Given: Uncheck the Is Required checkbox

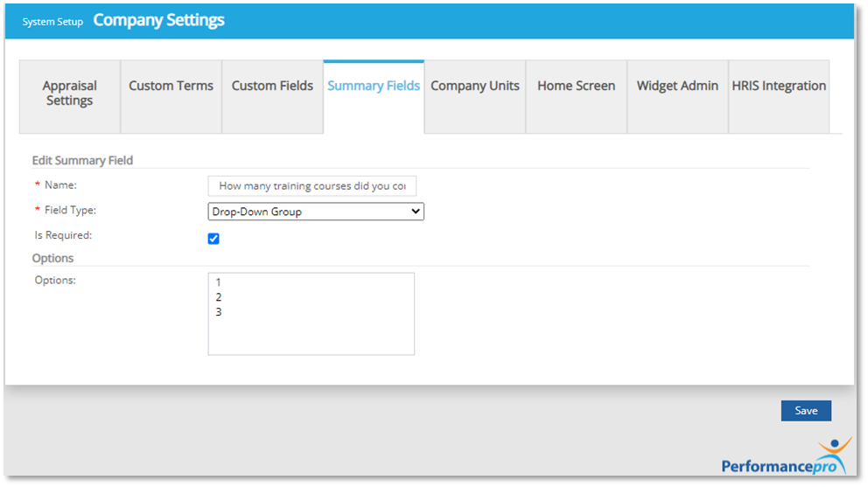Looking at the screenshot, I should 213,239.
